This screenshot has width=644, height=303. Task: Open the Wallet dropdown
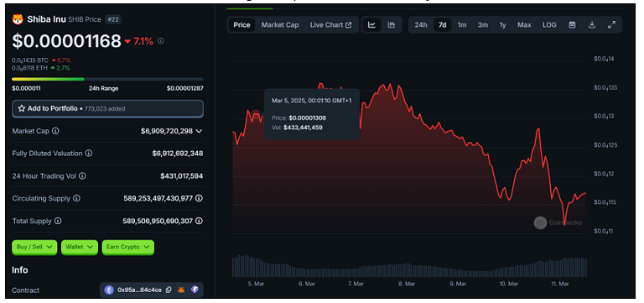80,247
